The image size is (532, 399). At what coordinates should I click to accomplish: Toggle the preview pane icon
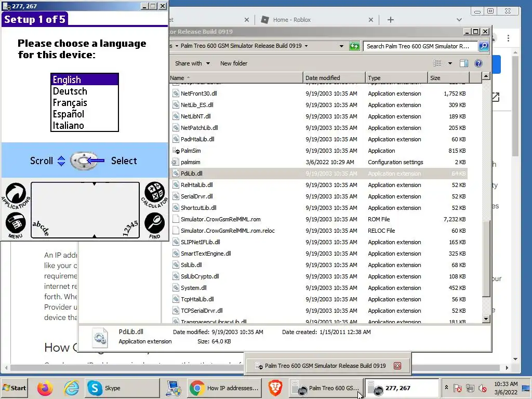[464, 63]
